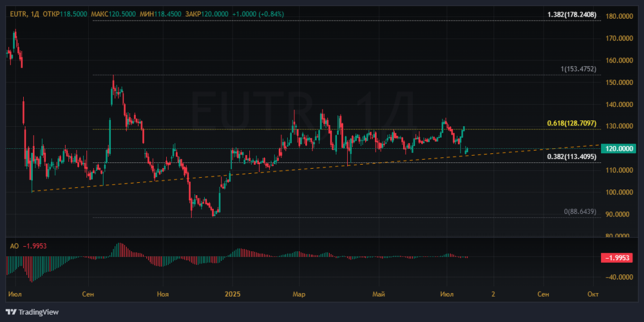Click the МИН 118.4500 low value
644x322 pixels.
pos(160,14)
